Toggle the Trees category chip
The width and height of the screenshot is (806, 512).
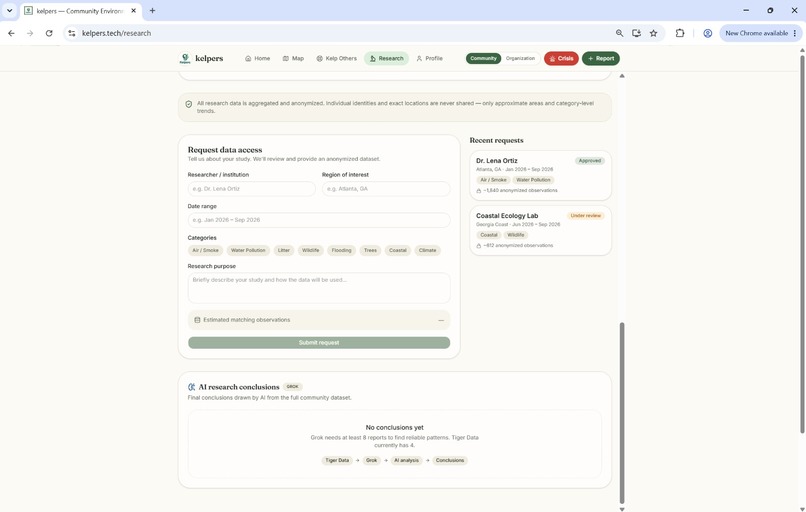370,250
